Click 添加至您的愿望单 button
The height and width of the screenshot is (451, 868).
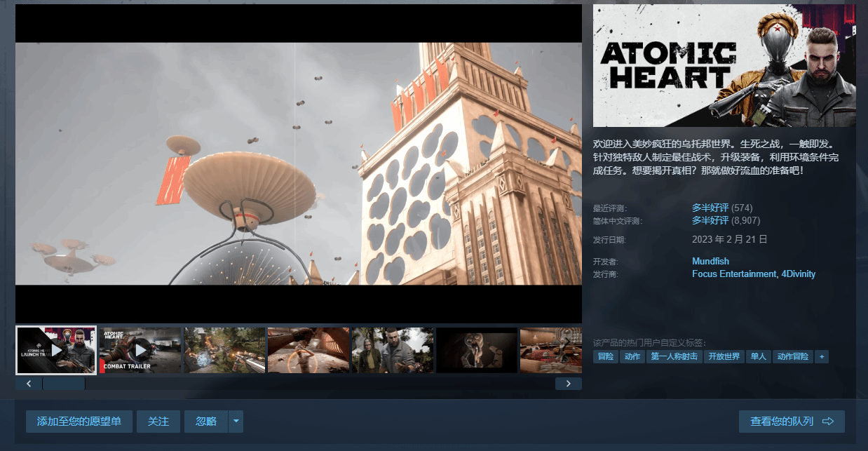79,422
